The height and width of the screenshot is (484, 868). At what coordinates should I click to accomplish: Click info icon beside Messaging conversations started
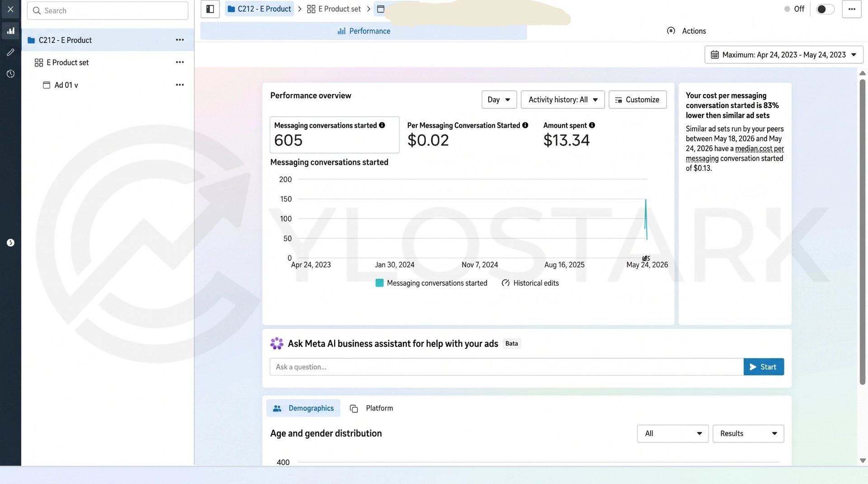(382, 125)
